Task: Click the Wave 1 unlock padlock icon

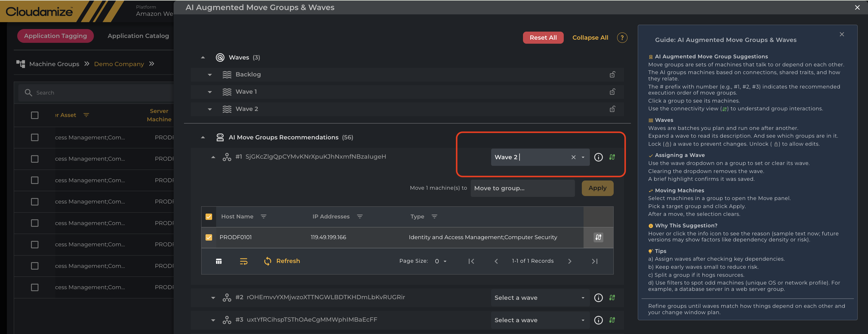Action: (612, 92)
